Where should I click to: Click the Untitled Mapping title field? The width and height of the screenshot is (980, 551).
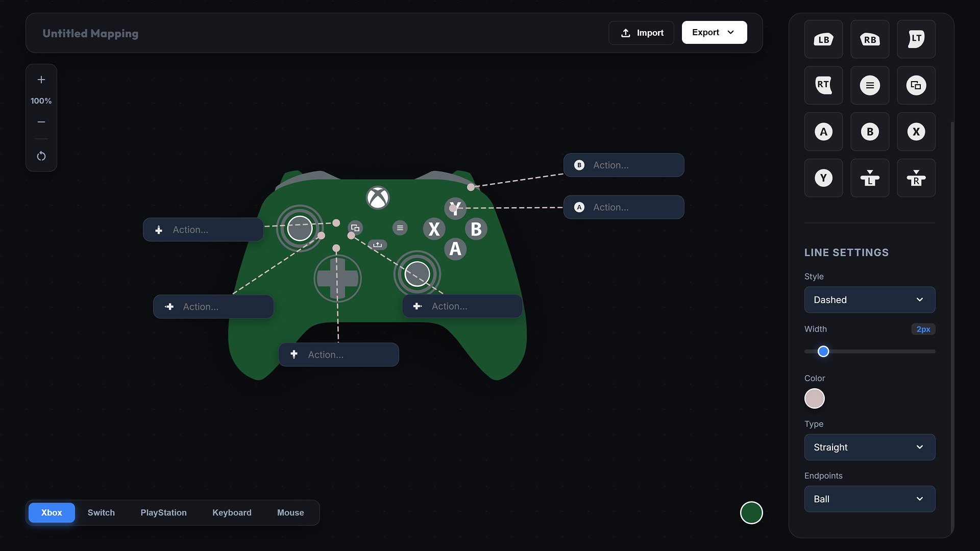pyautogui.click(x=90, y=33)
